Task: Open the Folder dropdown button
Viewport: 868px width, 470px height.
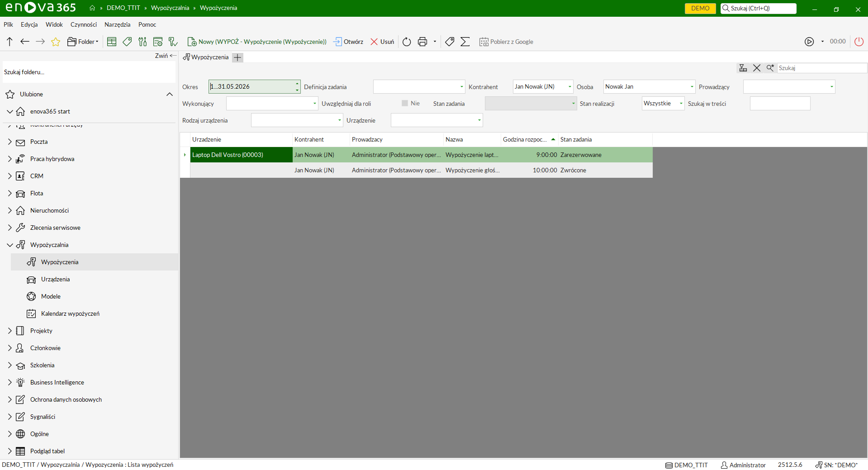Action: point(83,42)
